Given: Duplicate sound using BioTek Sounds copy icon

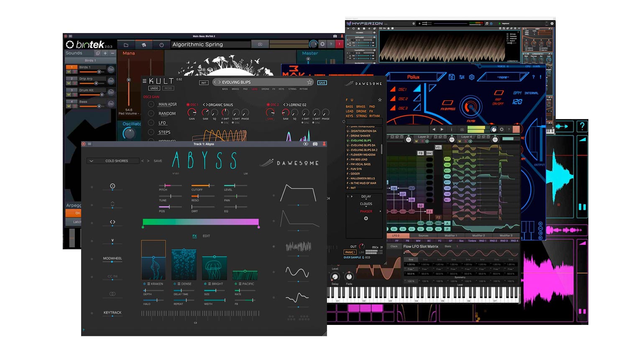Looking at the screenshot, I should point(98,53).
